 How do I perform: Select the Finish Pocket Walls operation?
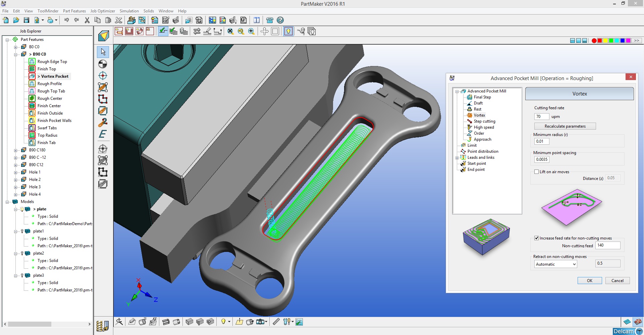coord(54,121)
